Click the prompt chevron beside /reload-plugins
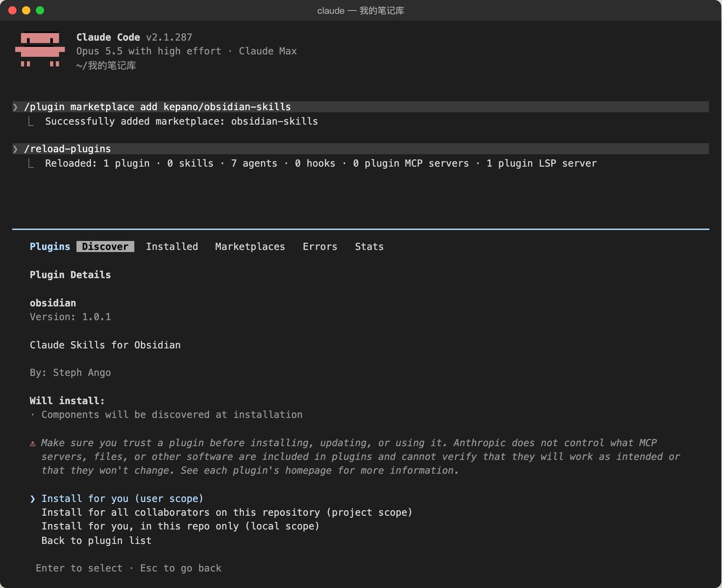The image size is (722, 588). tap(15, 149)
